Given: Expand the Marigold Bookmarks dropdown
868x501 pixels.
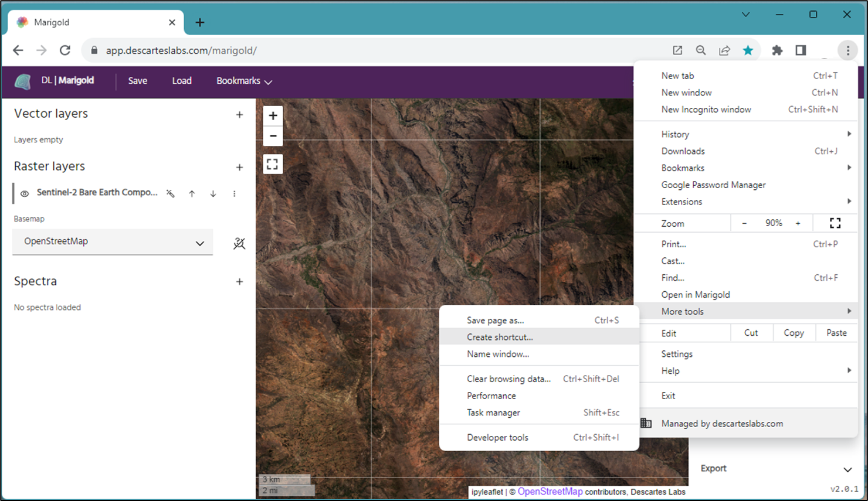Looking at the screenshot, I should (244, 81).
